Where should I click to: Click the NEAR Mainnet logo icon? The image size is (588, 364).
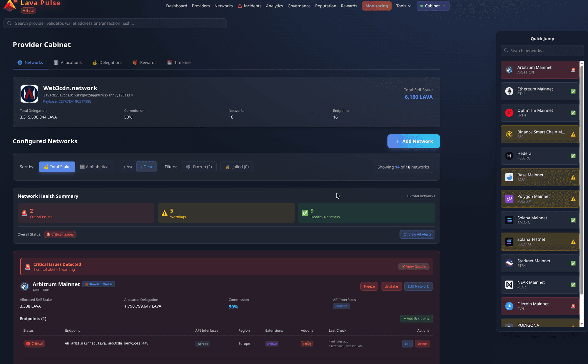coord(509,285)
